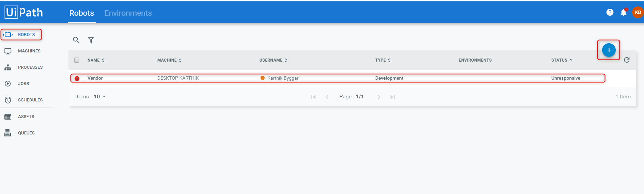Add a new robot with plus button

pyautogui.click(x=609, y=50)
